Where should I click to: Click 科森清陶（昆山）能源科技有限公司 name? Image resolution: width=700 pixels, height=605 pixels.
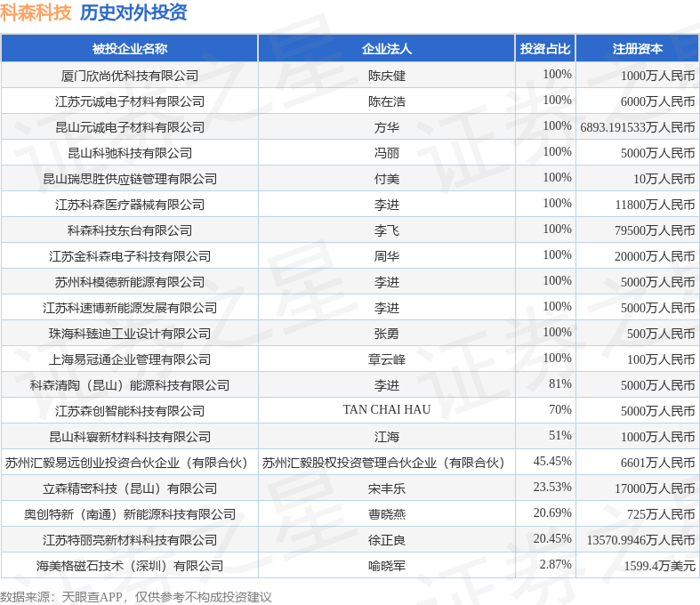coord(130,385)
